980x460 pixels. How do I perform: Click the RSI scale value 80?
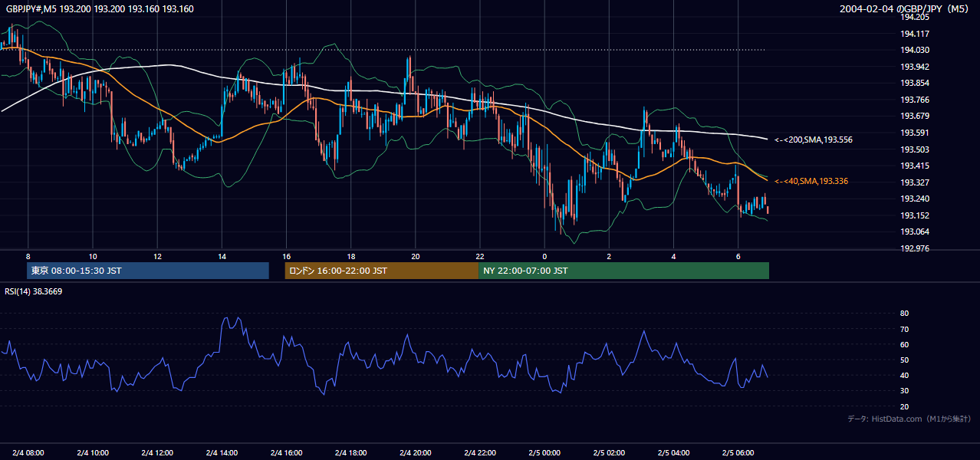coord(904,314)
